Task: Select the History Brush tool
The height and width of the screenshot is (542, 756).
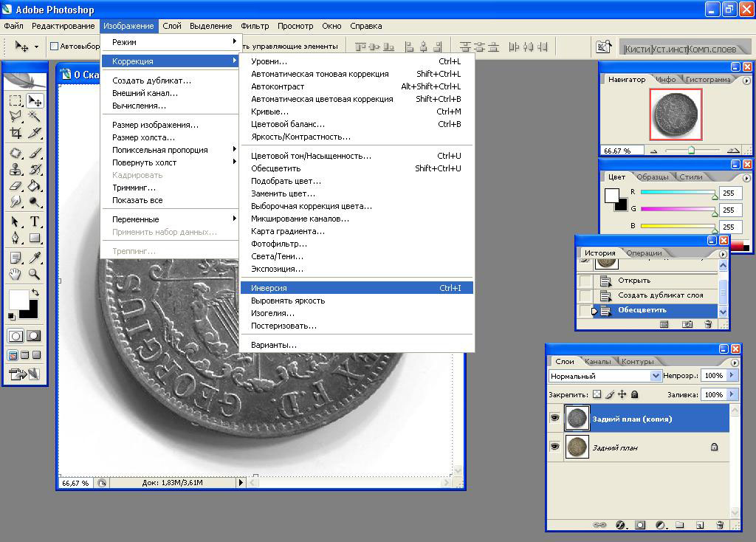Action: click(x=35, y=170)
